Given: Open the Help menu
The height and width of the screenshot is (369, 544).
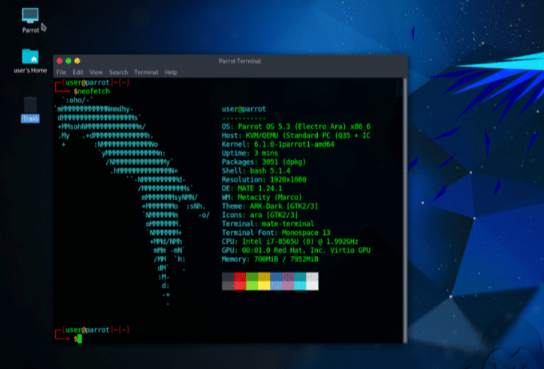Looking at the screenshot, I should tap(171, 72).
